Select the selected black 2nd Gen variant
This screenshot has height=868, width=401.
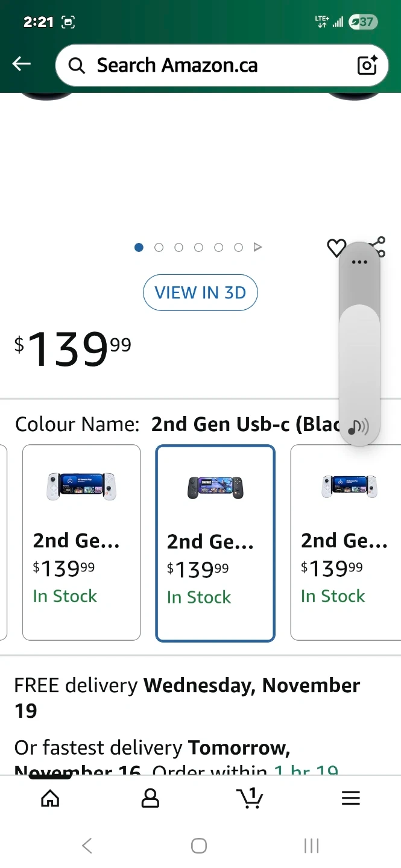[x=215, y=543]
